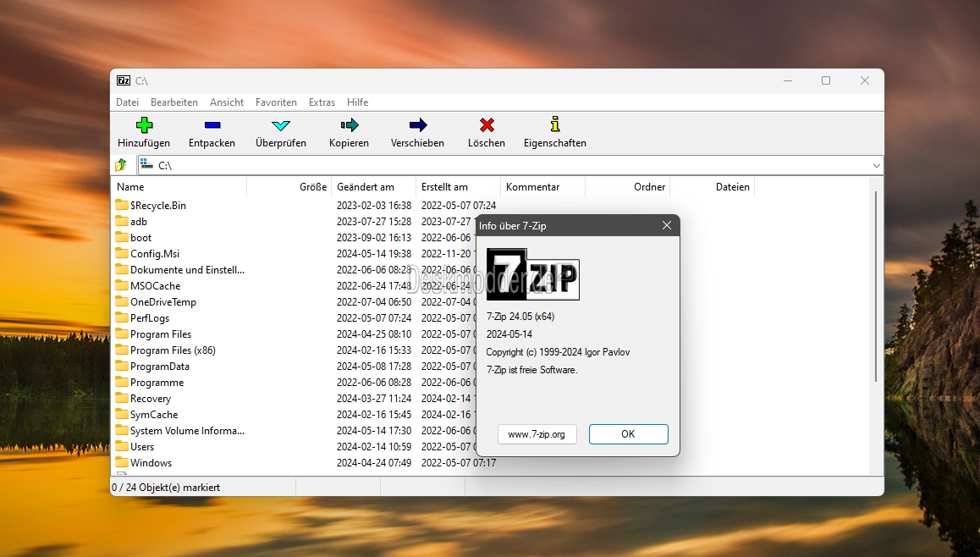The width and height of the screenshot is (980, 557).
Task: Click OK in the Info über 7-Zip dialog
Action: coord(628,434)
